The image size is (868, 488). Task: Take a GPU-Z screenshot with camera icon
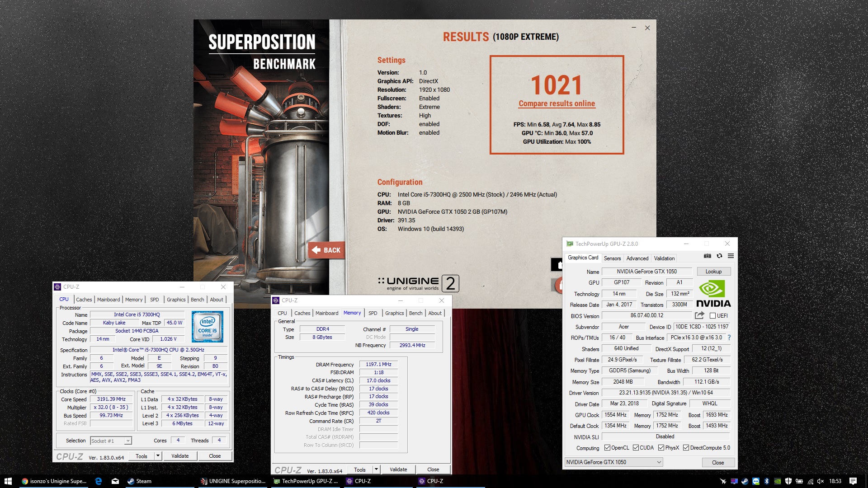click(708, 256)
